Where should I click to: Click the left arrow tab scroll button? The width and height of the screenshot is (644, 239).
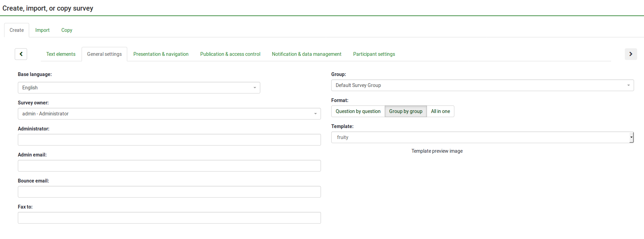21,54
